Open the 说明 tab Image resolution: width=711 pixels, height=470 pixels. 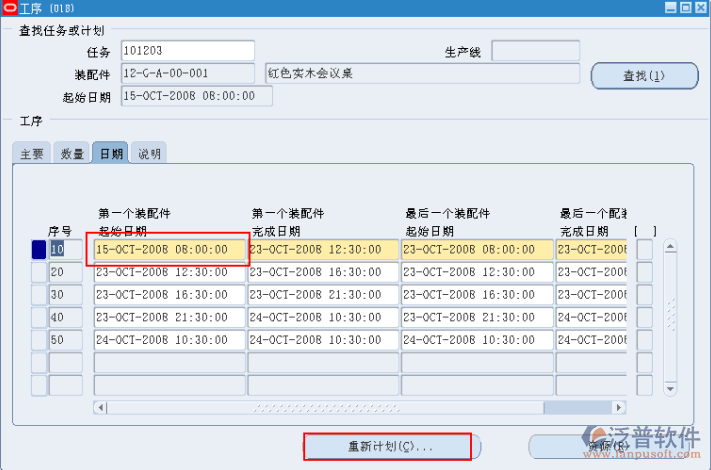pos(149,153)
